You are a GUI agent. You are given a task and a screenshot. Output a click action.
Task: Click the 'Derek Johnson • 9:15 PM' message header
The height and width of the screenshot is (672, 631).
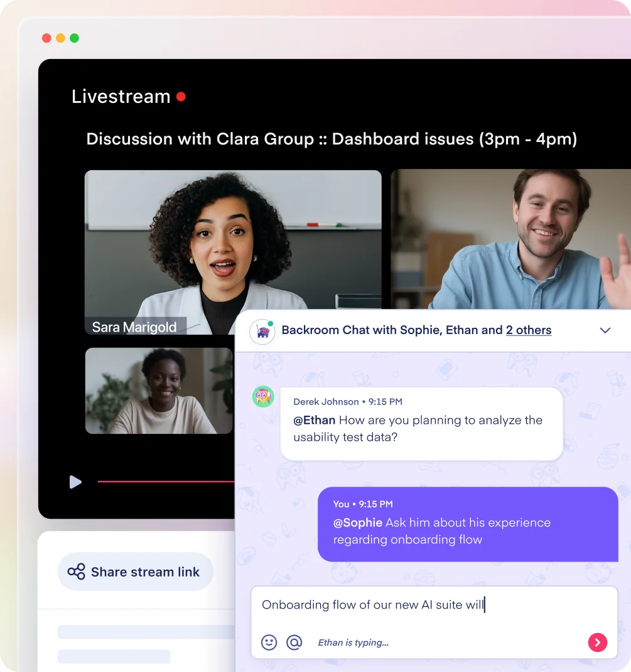(348, 401)
